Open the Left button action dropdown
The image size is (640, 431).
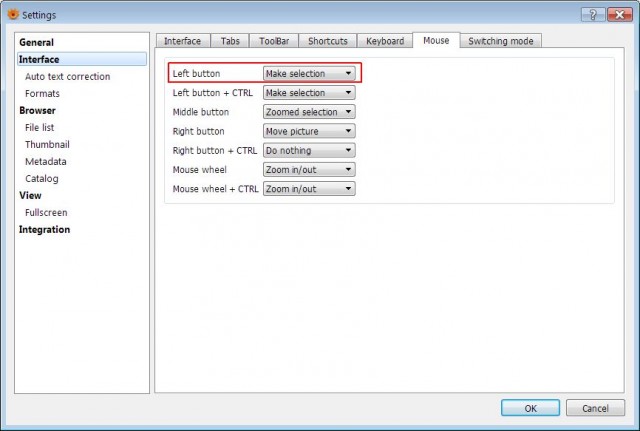[x=309, y=73]
